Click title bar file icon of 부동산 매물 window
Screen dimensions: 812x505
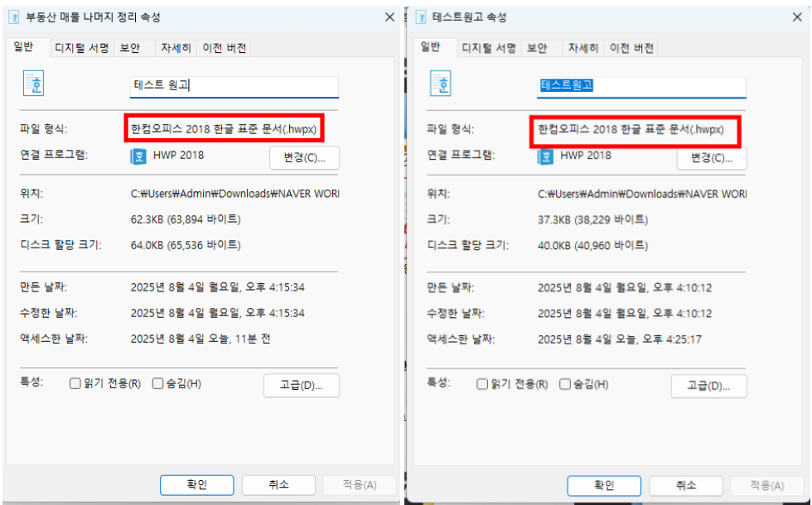(14, 17)
